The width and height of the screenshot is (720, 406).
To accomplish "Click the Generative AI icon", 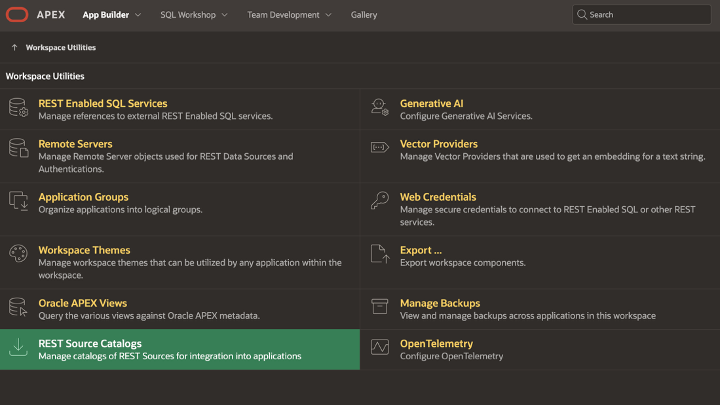I will tap(380, 108).
